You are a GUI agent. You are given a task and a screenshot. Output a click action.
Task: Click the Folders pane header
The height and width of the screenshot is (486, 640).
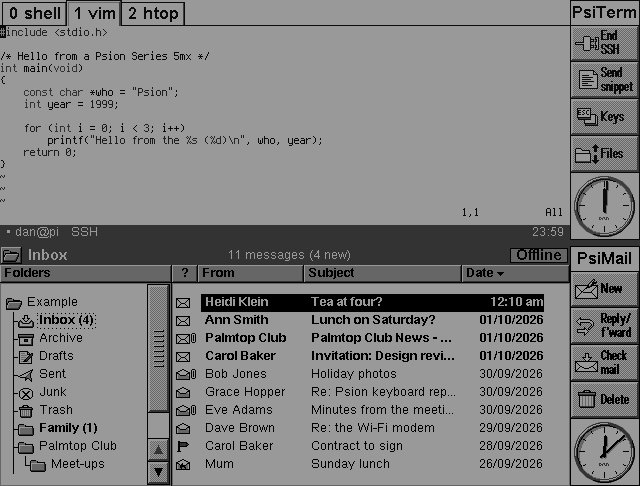(x=85, y=273)
